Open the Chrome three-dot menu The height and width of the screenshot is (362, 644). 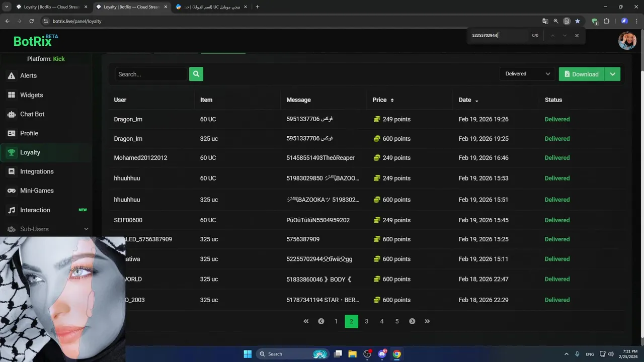coord(636,21)
